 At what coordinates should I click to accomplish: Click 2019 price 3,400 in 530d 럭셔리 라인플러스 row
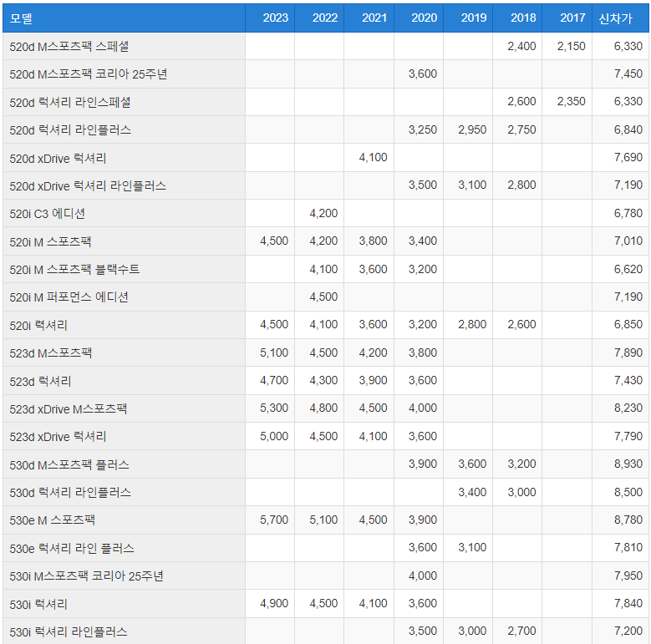[472, 492]
